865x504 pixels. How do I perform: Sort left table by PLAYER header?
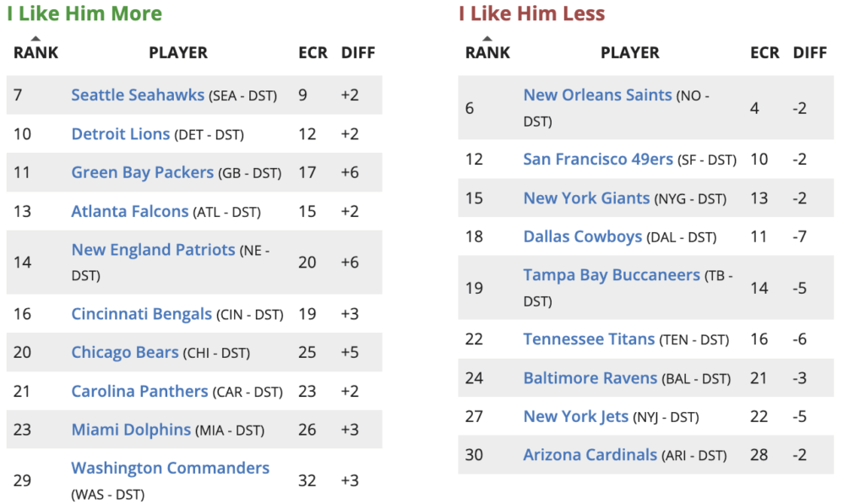coord(178,52)
